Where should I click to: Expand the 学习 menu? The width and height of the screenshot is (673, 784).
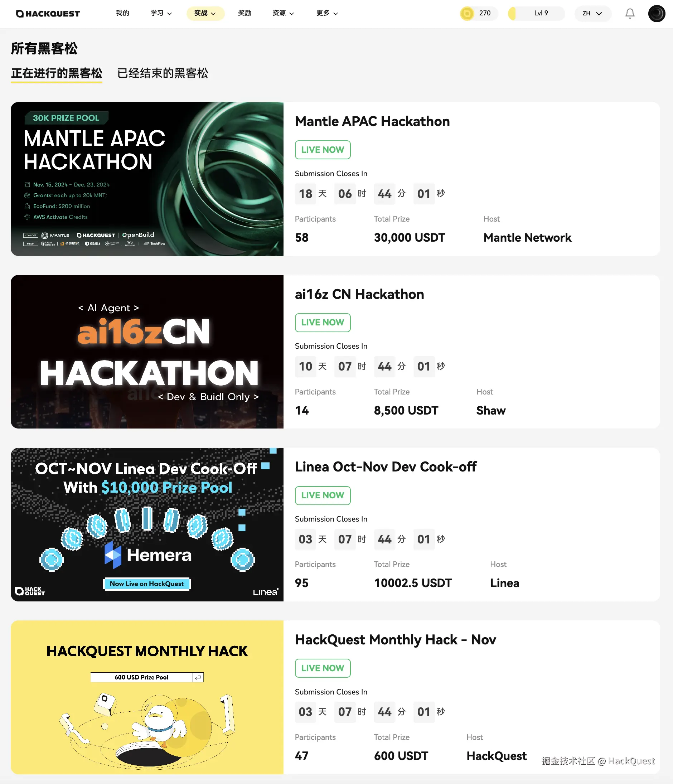[x=161, y=13]
